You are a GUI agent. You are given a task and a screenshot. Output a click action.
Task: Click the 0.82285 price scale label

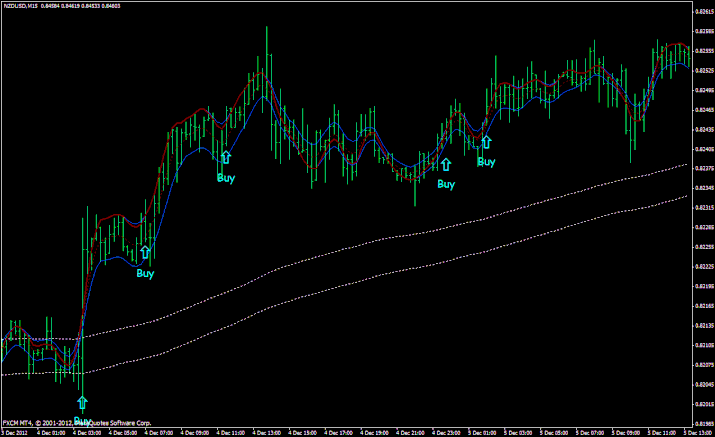[x=704, y=227]
